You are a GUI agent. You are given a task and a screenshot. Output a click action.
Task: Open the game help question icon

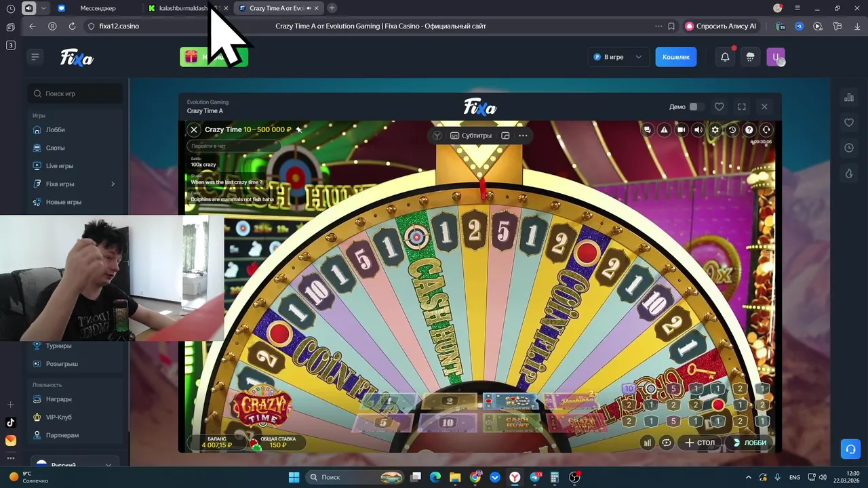[749, 129]
